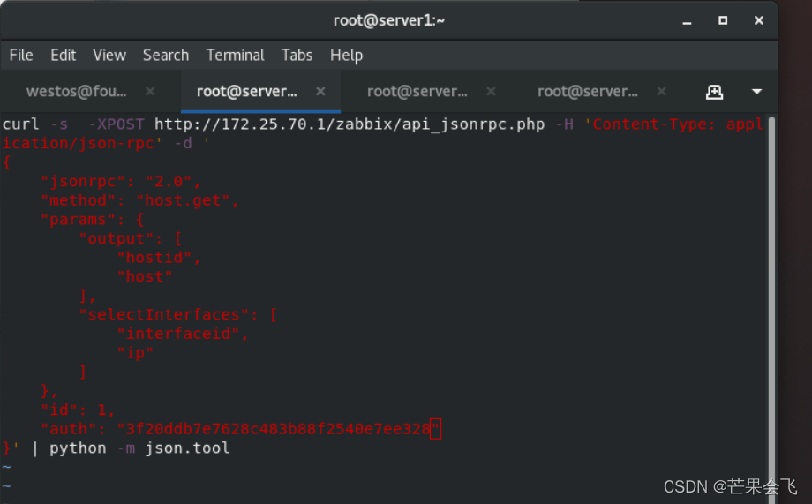
Task: Click the window title root@server1:~
Action: (x=389, y=20)
